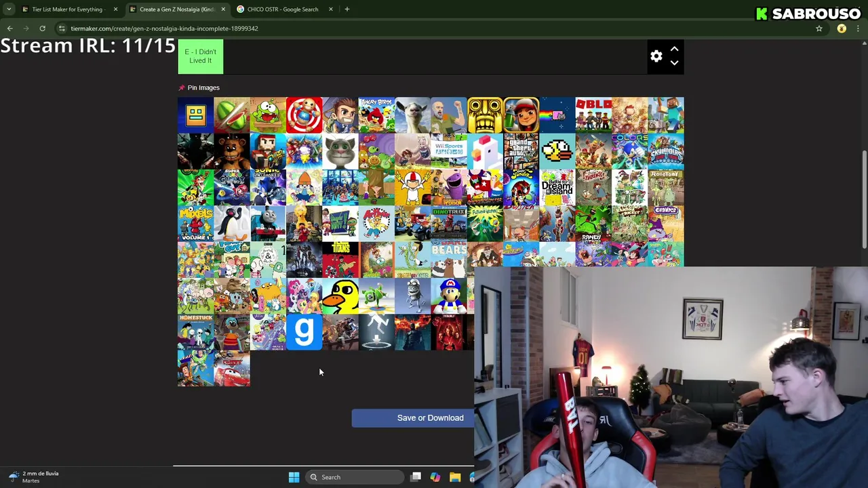Move tier row down with arrow
This screenshot has height=488, width=868.
[x=674, y=63]
